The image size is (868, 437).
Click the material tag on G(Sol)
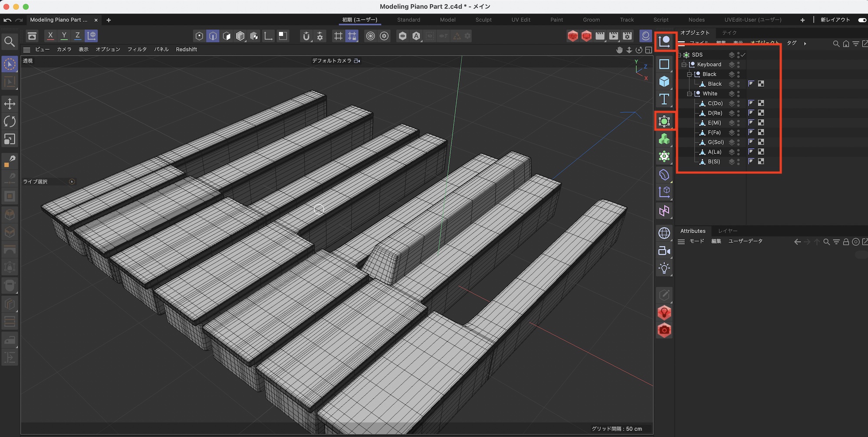pyautogui.click(x=761, y=142)
